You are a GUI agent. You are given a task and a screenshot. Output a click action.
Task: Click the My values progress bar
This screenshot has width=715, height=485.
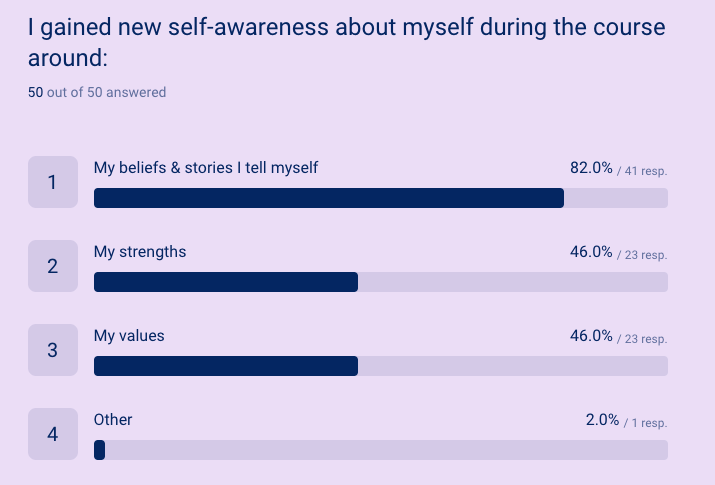(x=380, y=366)
